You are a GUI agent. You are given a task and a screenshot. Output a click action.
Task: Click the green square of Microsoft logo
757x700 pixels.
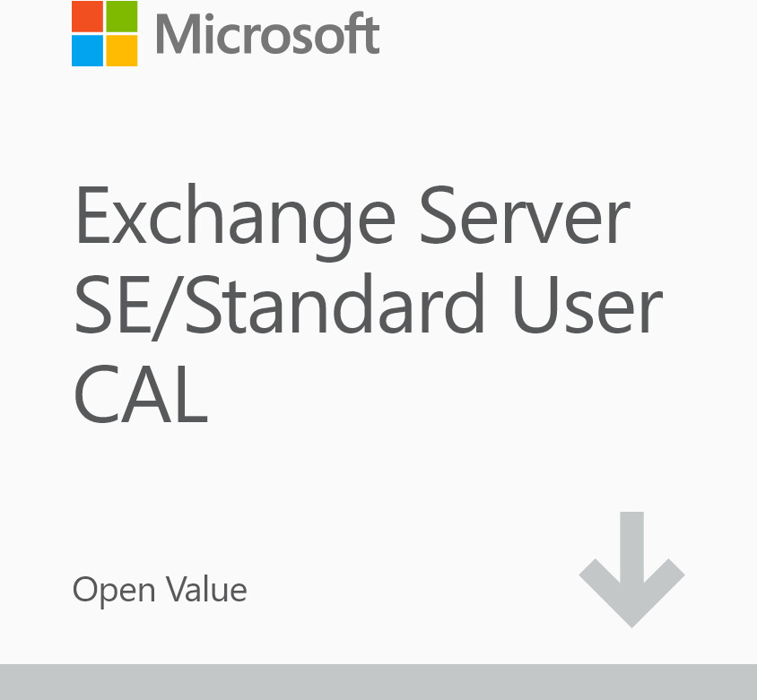(122, 16)
